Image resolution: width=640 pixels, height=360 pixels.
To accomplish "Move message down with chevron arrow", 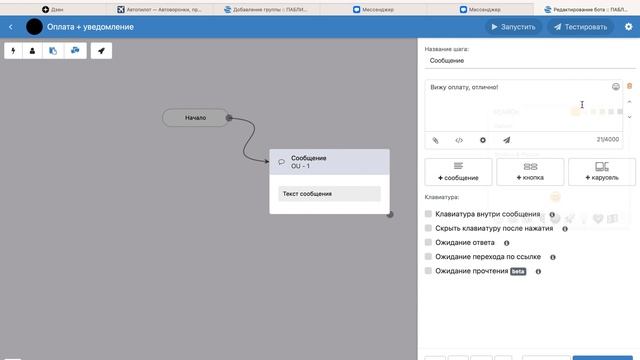I will [629, 117].
